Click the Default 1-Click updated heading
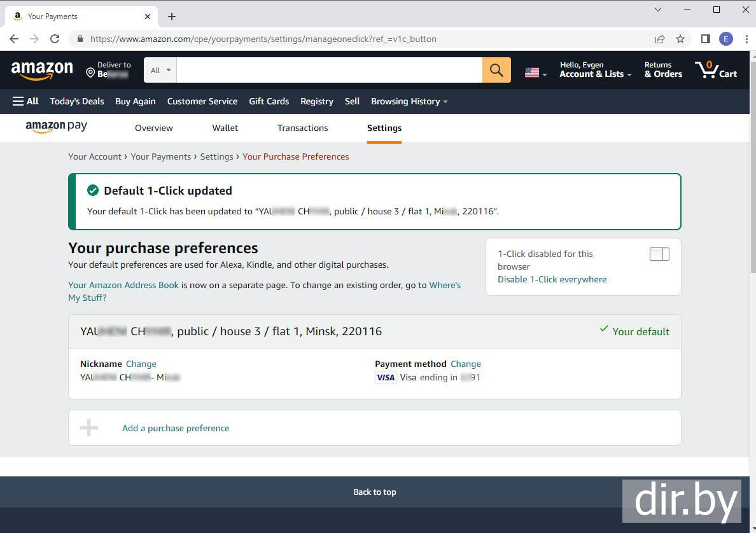The image size is (756, 533). (x=168, y=191)
